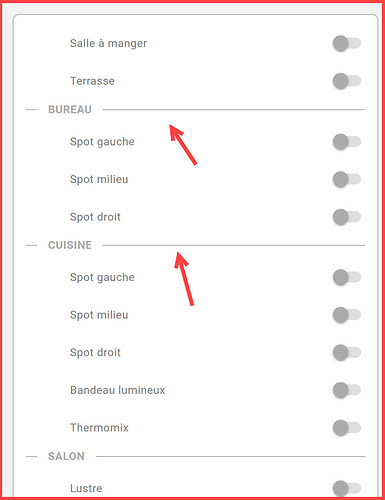Toggle the Lustre switch in SALON

(347, 489)
